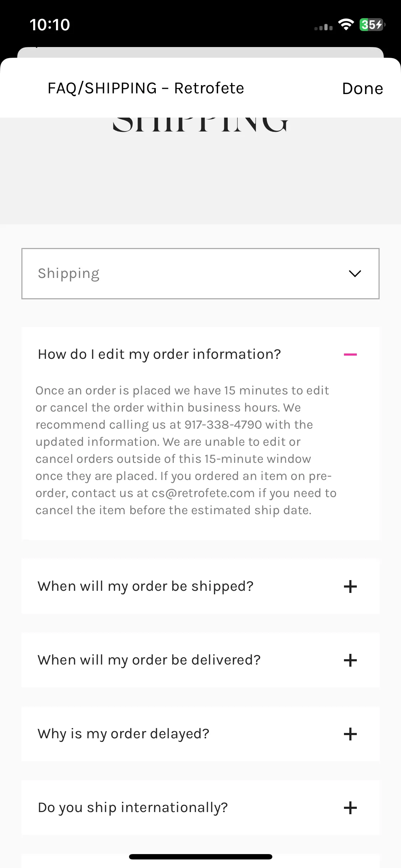Click the cs@retrofete.com email address
The height and width of the screenshot is (868, 401).
203,493
